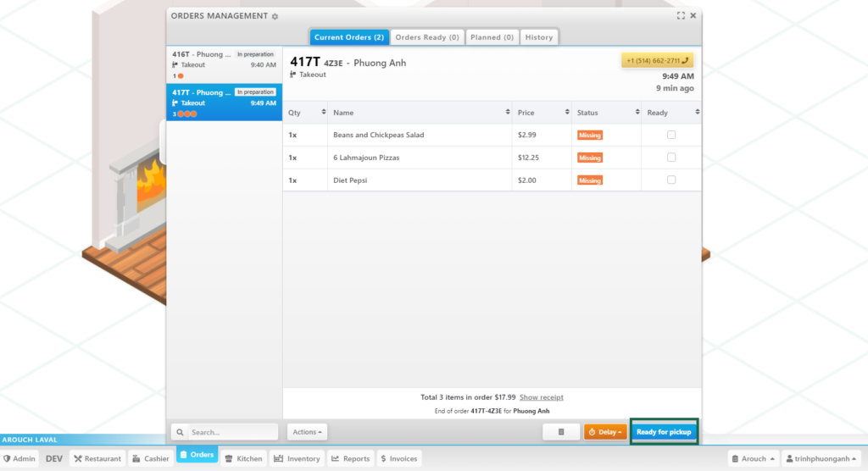Click the receipt list icon button
868x471 pixels.
[561, 432]
